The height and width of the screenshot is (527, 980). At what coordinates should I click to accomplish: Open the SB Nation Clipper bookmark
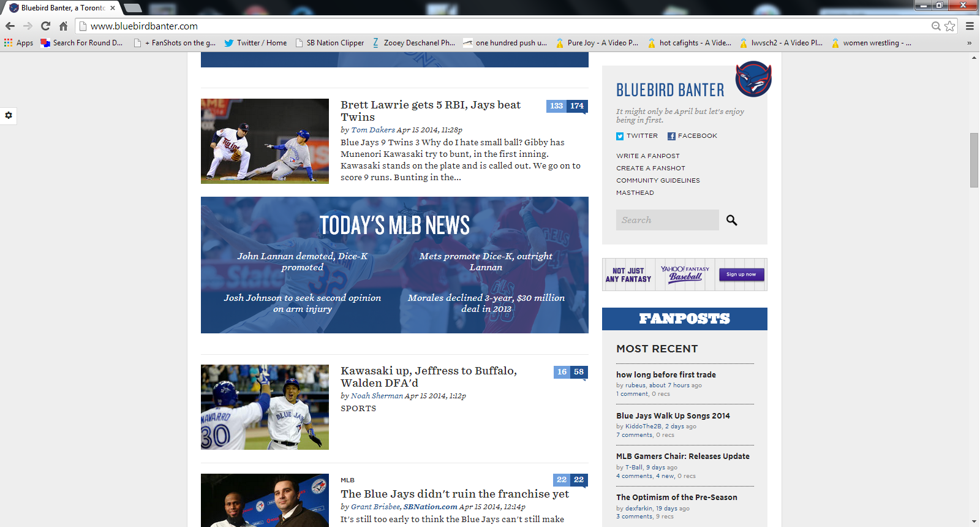click(330, 43)
